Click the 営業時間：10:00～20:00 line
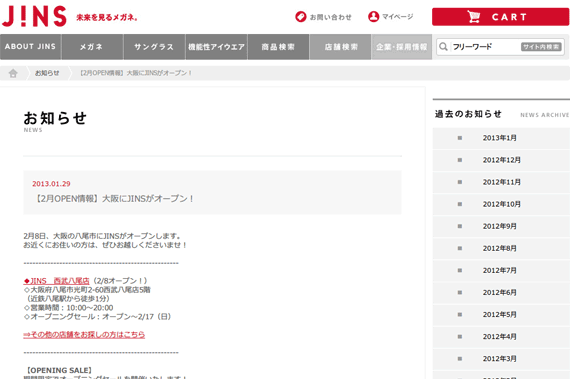The height and width of the screenshot is (379, 570). 69,308
